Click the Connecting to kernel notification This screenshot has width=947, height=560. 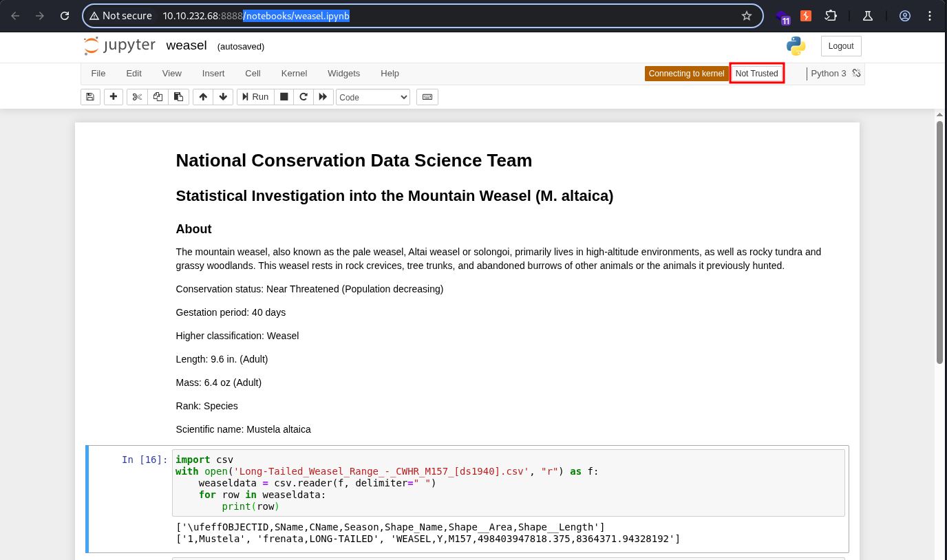[x=686, y=74]
